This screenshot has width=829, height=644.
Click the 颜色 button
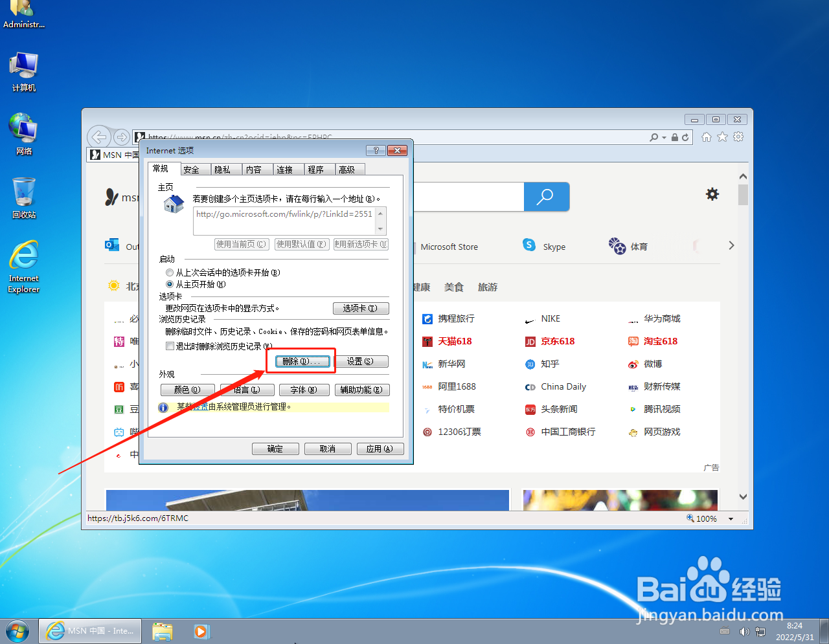[188, 390]
